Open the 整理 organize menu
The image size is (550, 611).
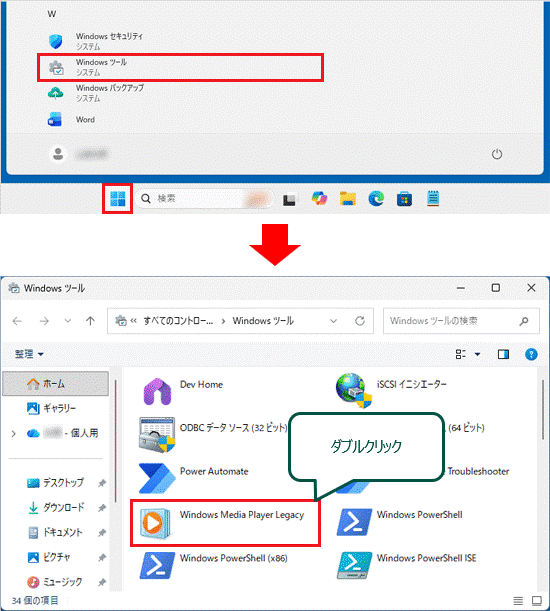pyautogui.click(x=29, y=354)
